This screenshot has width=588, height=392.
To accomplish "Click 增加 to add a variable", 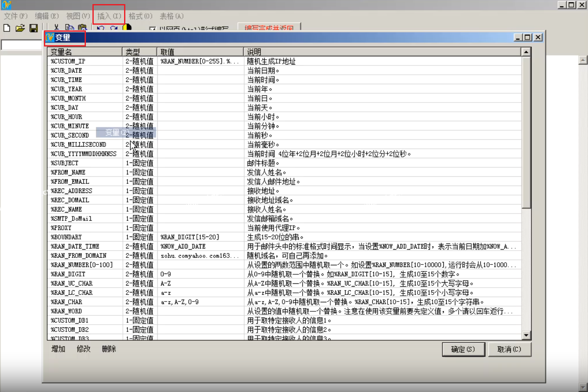I will pyautogui.click(x=58, y=349).
